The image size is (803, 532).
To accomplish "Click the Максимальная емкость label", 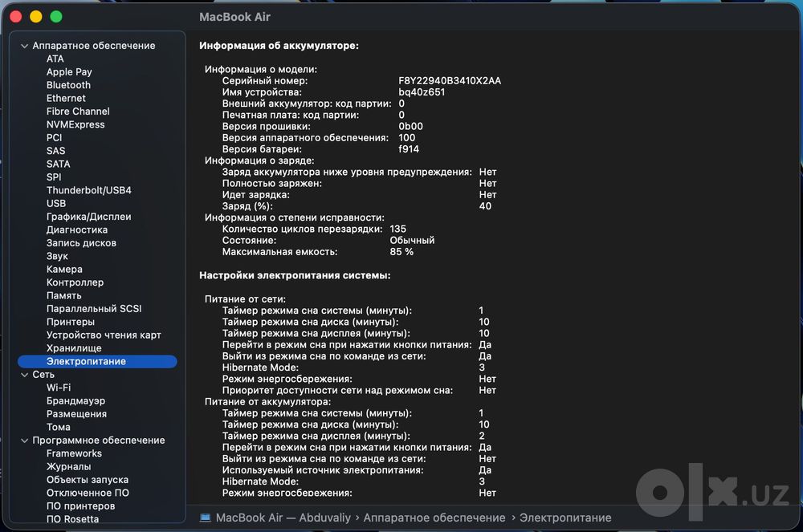I will [279, 252].
